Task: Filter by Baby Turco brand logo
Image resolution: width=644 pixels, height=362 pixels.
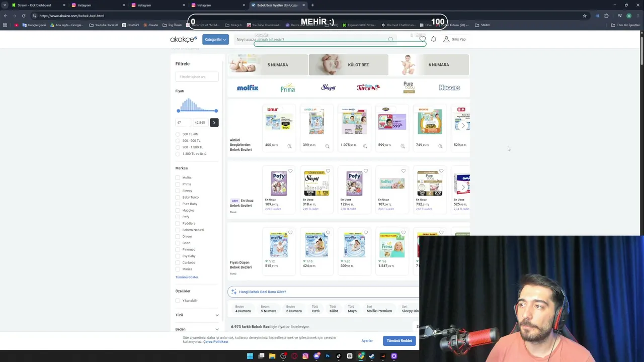Action: click(368, 87)
